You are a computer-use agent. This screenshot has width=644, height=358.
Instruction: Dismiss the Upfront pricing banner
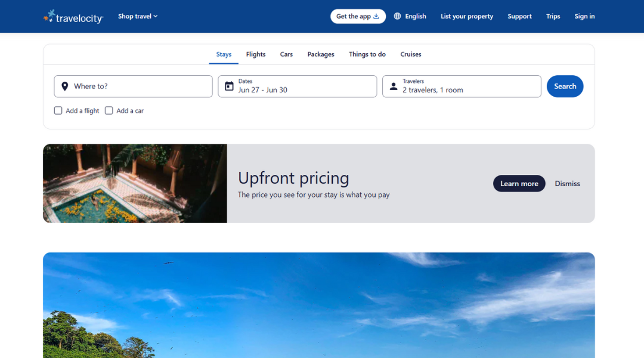click(x=567, y=184)
